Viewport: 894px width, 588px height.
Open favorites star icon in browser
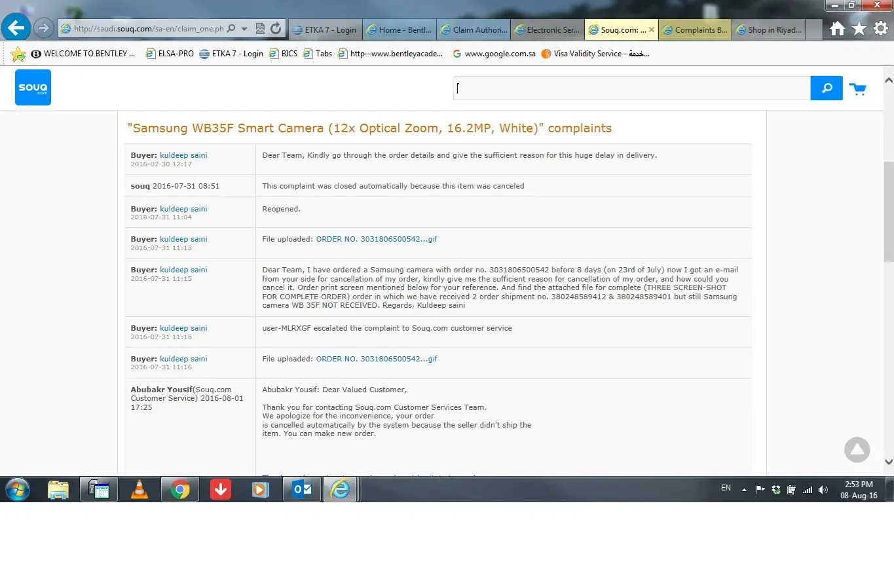pyautogui.click(x=859, y=29)
